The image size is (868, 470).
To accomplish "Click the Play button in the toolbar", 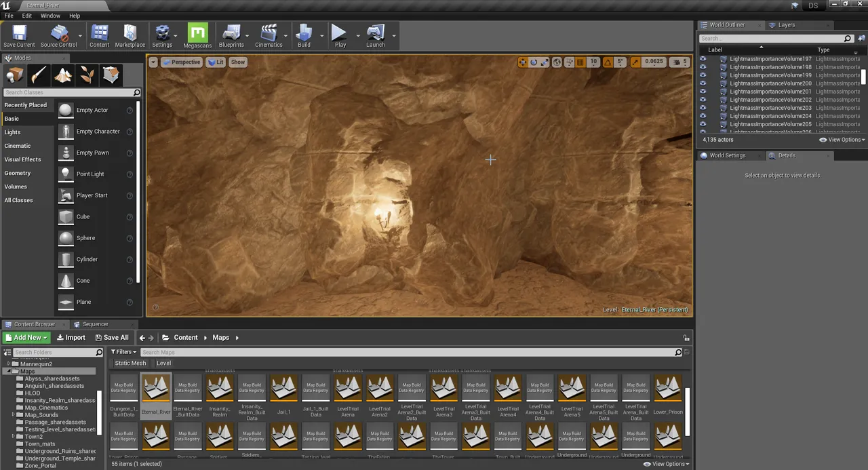I will tap(340, 35).
